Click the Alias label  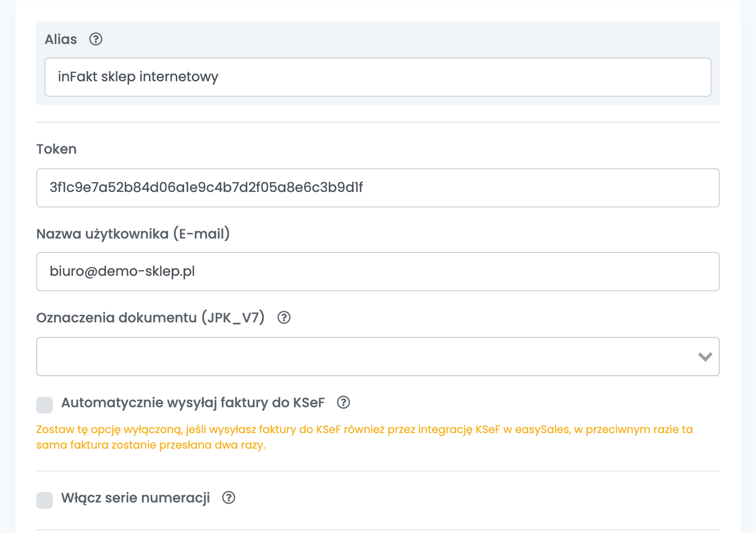click(x=61, y=39)
